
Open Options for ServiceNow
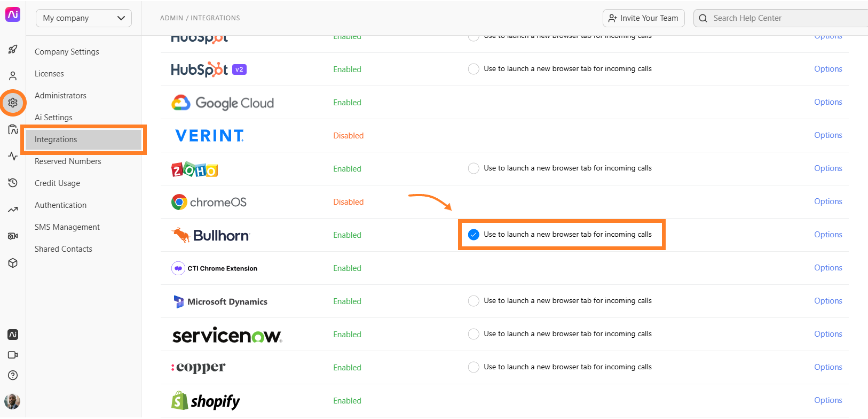pos(828,334)
